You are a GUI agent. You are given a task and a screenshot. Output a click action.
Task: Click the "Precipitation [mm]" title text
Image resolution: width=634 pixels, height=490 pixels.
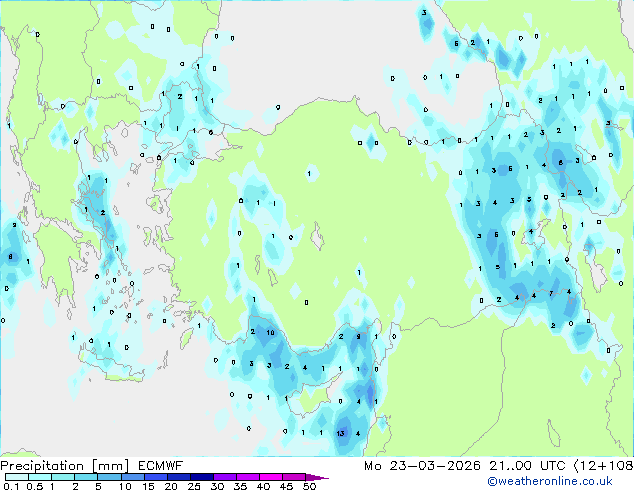[65, 466]
